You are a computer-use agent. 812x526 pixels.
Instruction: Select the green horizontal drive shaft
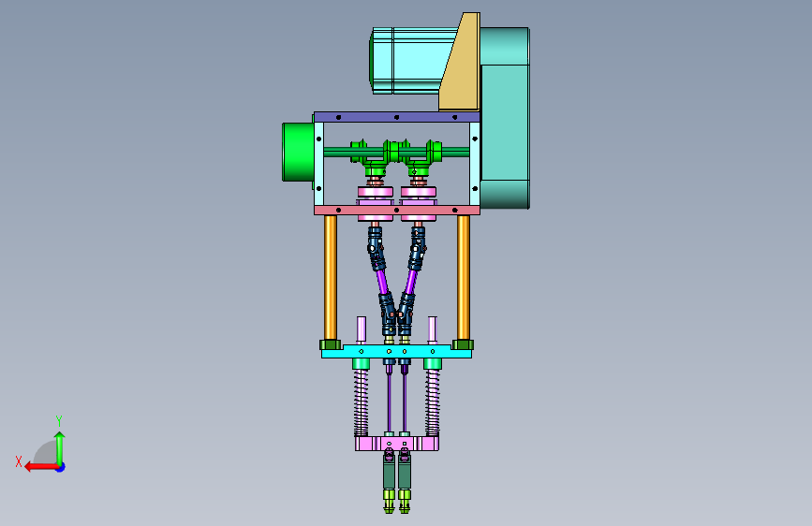point(397,152)
